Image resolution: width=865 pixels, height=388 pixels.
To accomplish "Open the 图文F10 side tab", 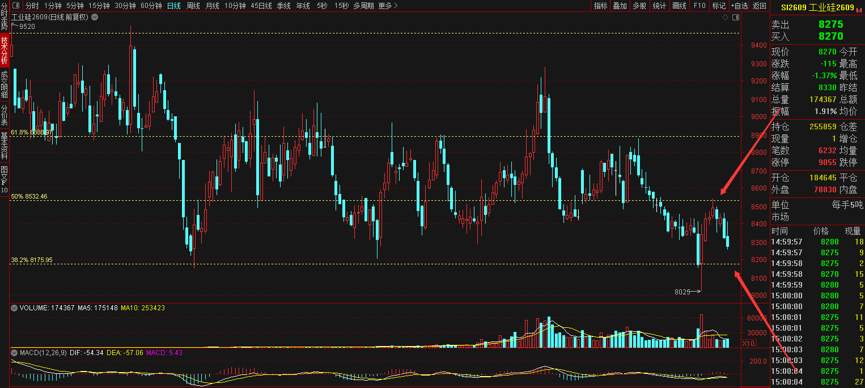I will point(4,178).
